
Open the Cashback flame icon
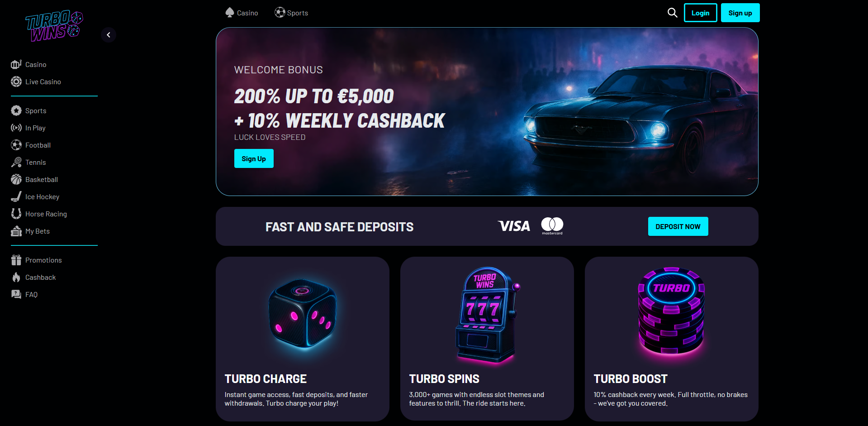point(16,277)
